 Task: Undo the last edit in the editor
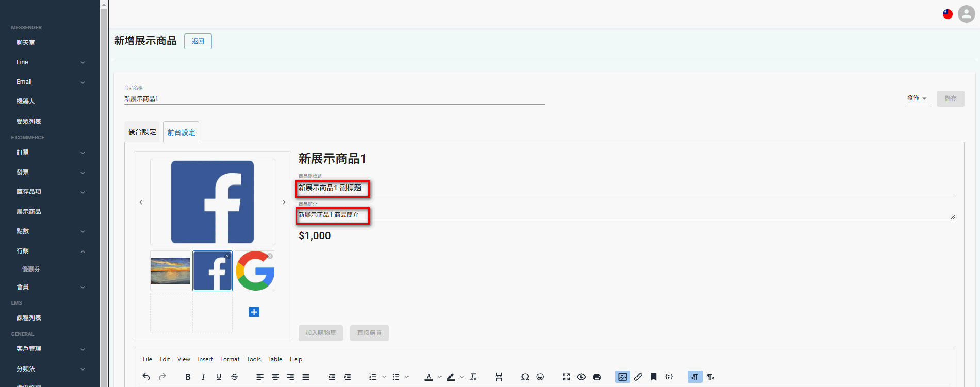tap(146, 377)
